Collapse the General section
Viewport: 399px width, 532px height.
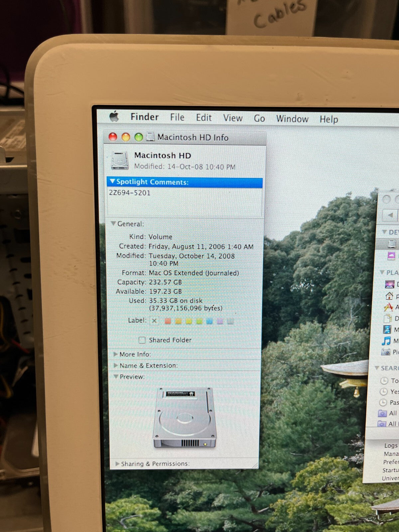114,224
